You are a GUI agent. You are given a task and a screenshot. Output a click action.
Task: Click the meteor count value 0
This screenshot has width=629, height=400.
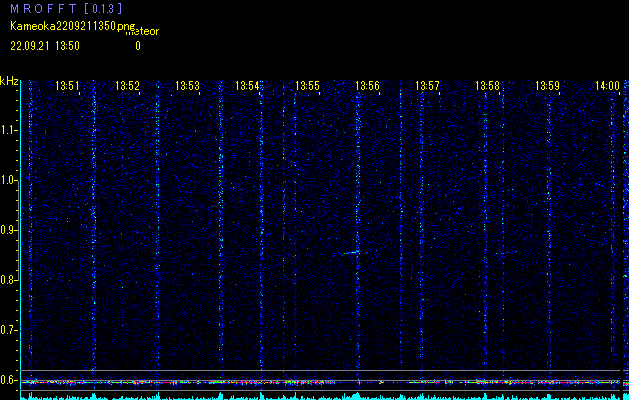138,46
